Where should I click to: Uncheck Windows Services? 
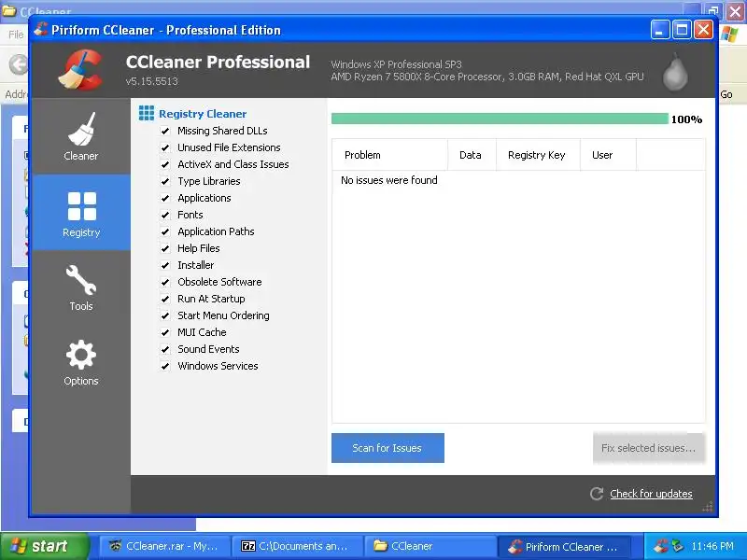(x=165, y=366)
